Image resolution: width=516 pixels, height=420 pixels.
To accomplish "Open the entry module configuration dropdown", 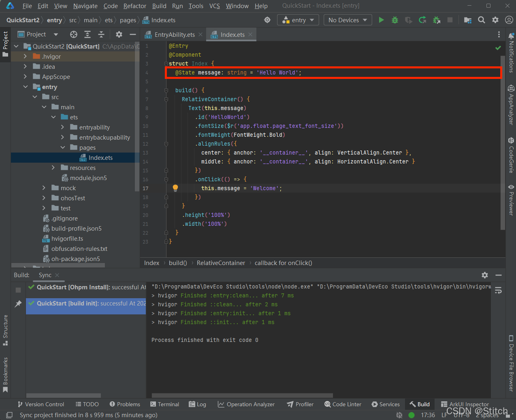I will point(298,20).
